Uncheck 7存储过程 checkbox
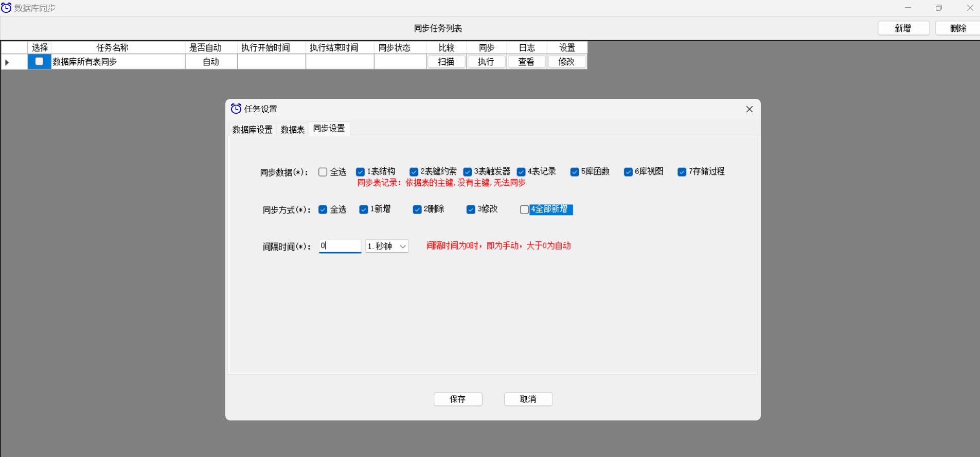Viewport: 980px width, 457px height. (x=682, y=172)
